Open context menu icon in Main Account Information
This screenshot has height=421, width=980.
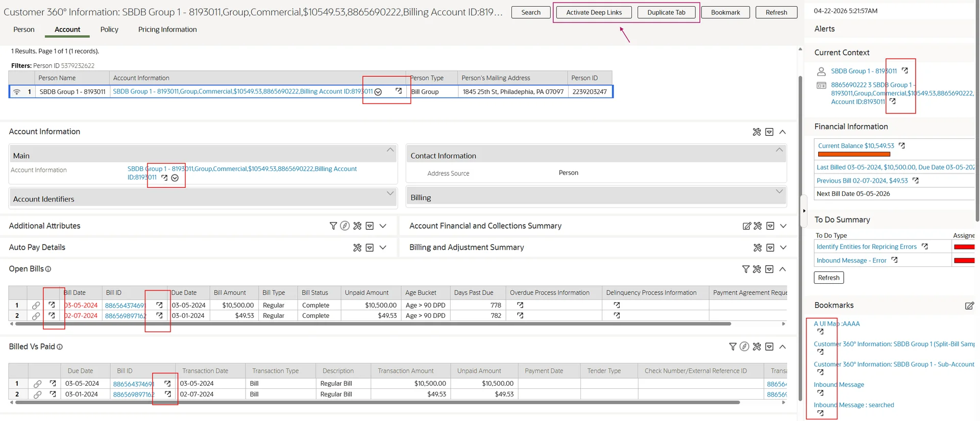point(175,178)
